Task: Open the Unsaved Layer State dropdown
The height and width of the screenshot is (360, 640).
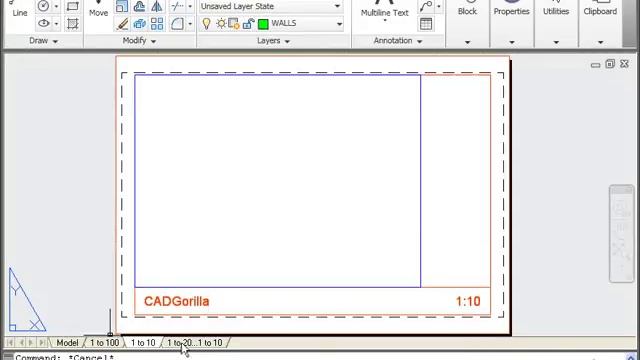Action: click(x=271, y=6)
